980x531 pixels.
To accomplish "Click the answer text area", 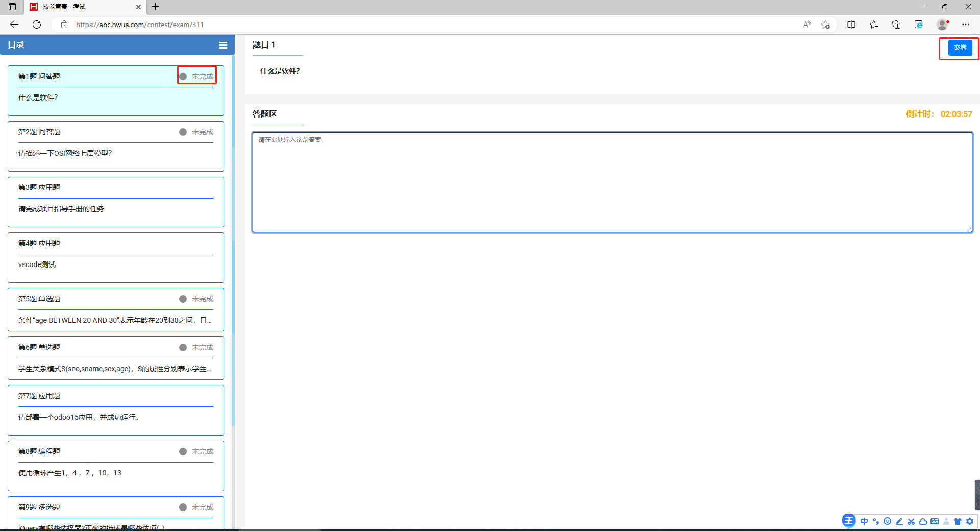I will [x=612, y=182].
